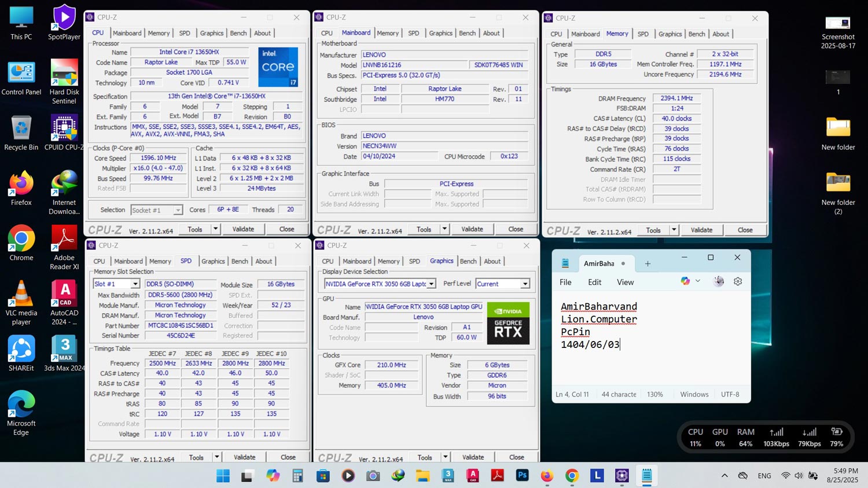Open the VLC media player desktop icon
The image size is (868, 488).
pyautogui.click(x=21, y=303)
